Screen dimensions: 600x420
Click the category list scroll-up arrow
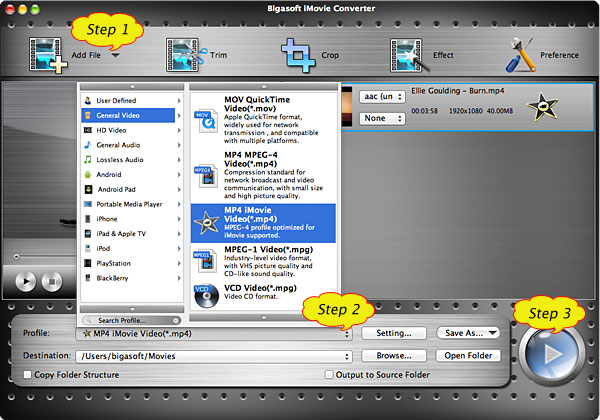tap(132, 87)
